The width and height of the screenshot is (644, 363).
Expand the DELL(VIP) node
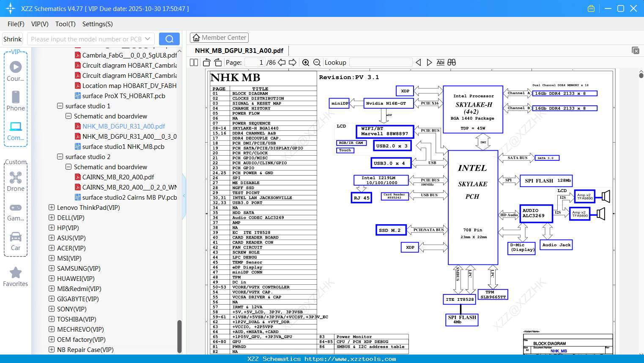52,217
